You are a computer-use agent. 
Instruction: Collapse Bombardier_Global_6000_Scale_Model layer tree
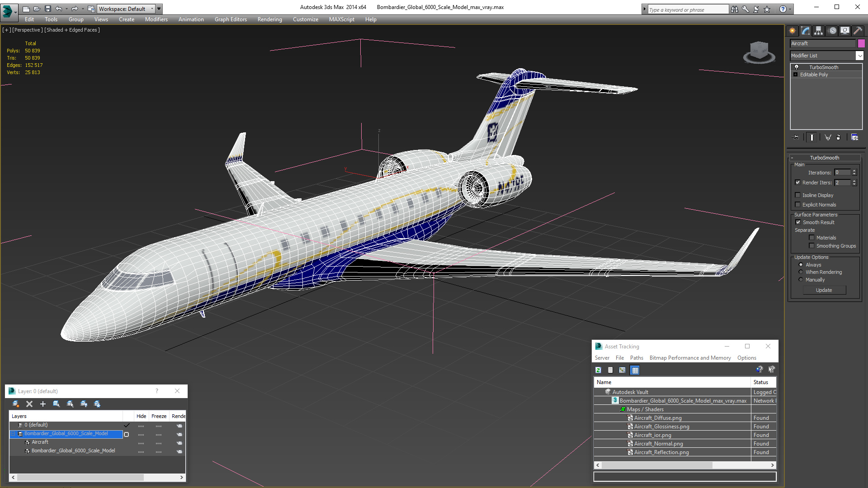tap(13, 434)
